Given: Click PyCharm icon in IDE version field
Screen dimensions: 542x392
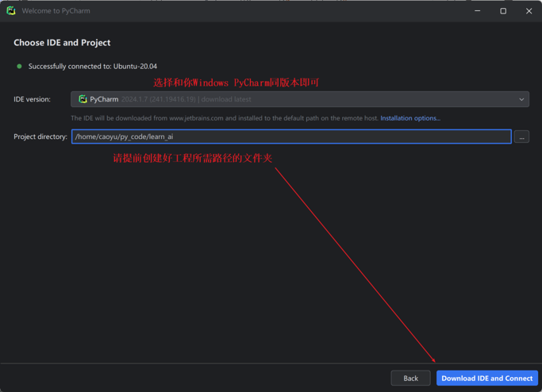Looking at the screenshot, I should point(83,99).
